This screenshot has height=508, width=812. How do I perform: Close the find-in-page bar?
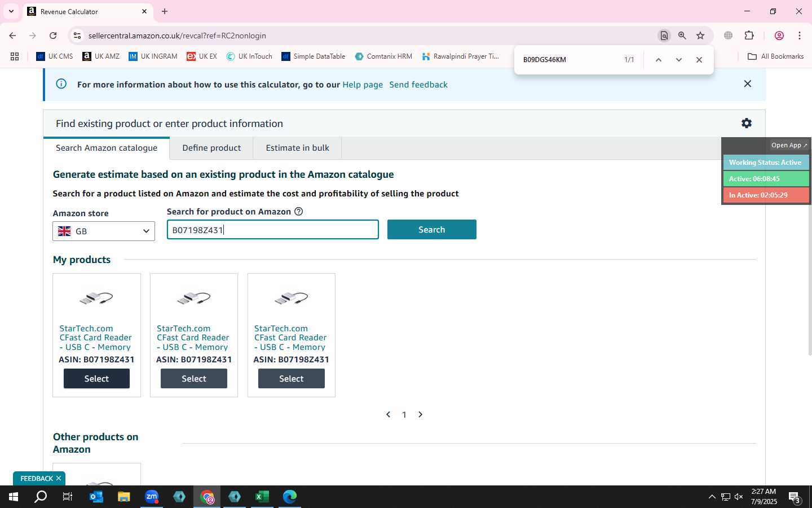pyautogui.click(x=699, y=60)
